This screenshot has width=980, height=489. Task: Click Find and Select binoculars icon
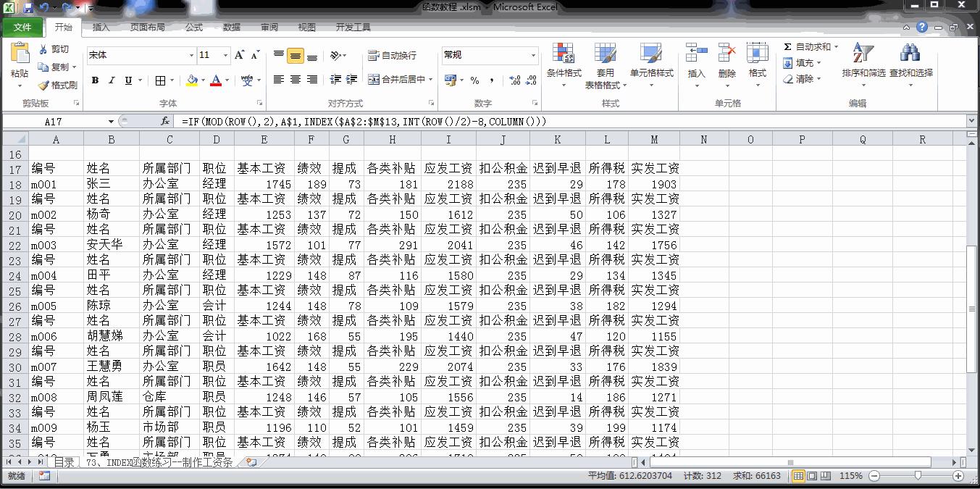[910, 54]
